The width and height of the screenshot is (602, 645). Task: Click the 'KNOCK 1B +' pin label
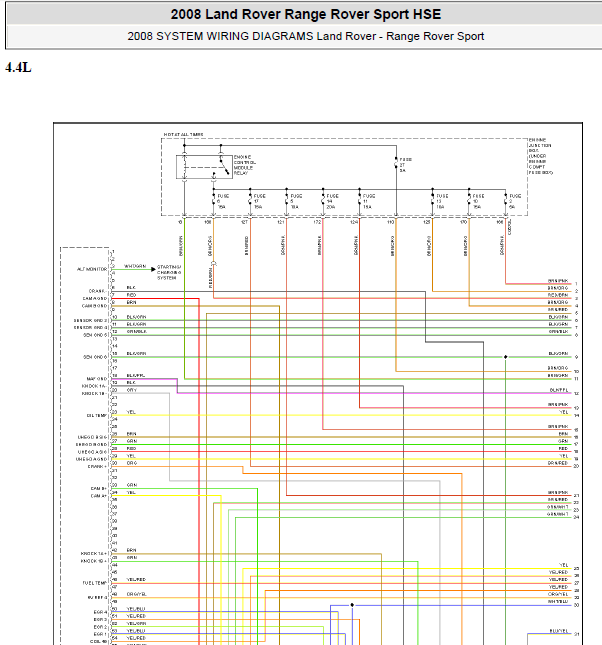click(x=94, y=561)
